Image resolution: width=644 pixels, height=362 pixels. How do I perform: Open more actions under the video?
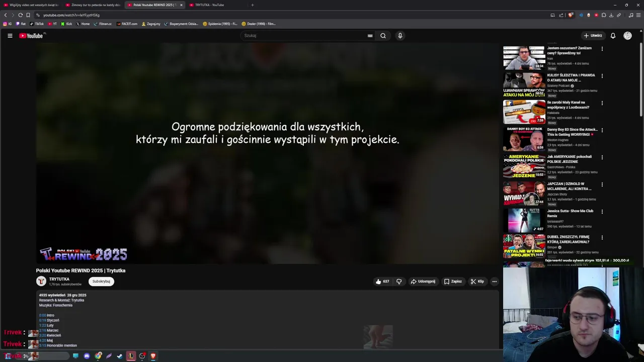click(x=494, y=282)
